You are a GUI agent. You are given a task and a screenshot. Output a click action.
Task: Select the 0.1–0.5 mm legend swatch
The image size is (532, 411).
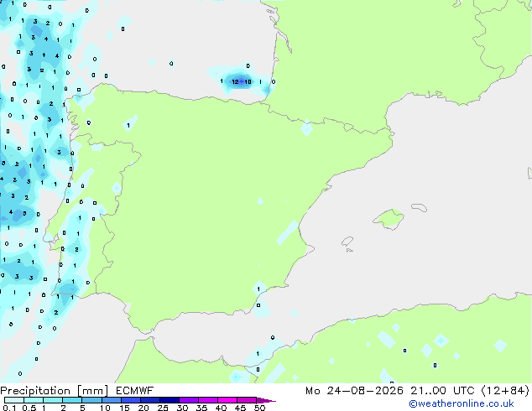(14, 400)
